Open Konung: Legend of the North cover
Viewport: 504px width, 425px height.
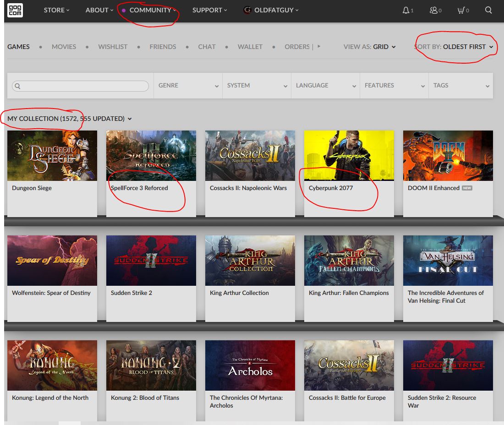click(x=52, y=365)
